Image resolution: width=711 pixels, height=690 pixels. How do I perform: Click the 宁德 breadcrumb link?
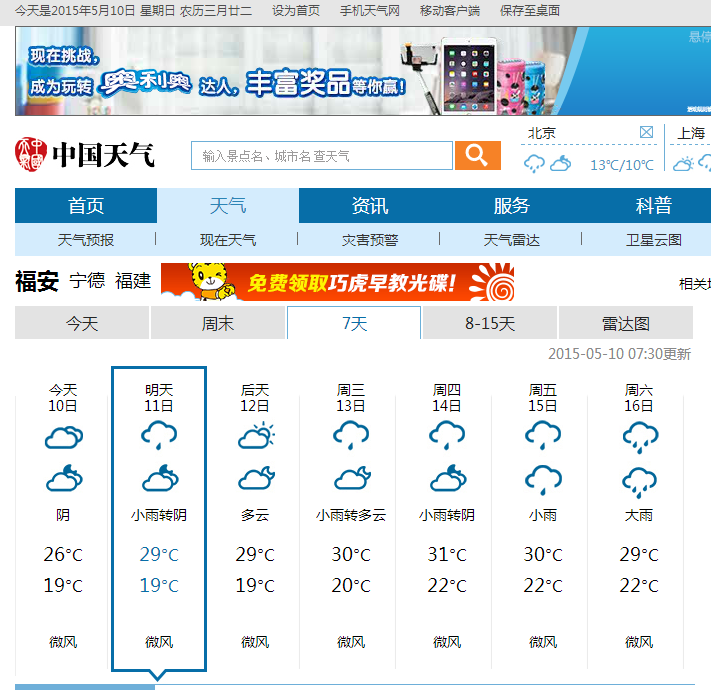tap(87, 281)
